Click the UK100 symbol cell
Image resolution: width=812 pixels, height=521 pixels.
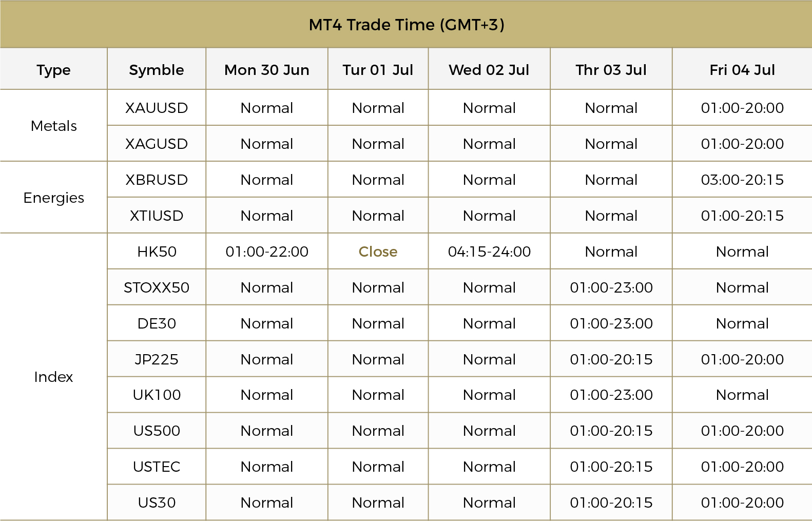(157, 395)
